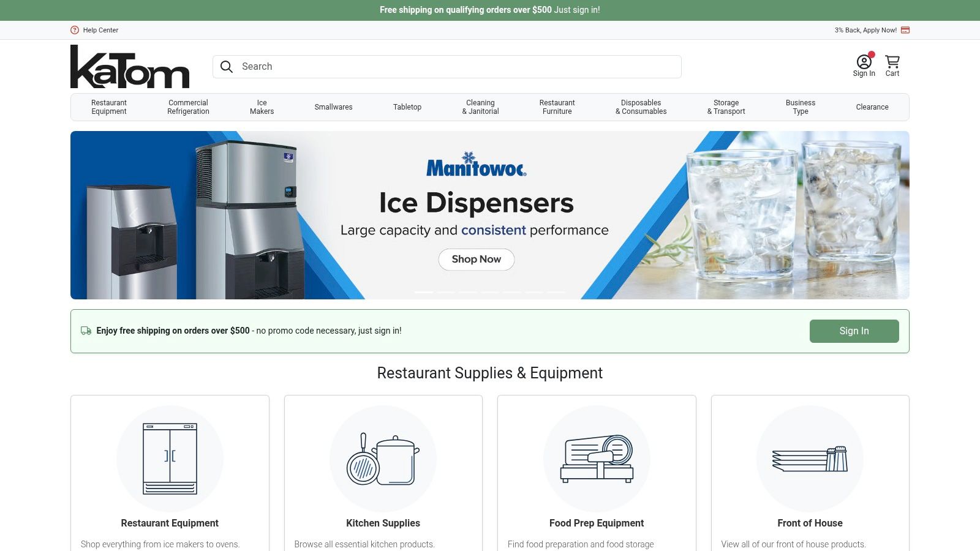
Task: Open the Food Prep Equipment card title
Action: (x=597, y=523)
